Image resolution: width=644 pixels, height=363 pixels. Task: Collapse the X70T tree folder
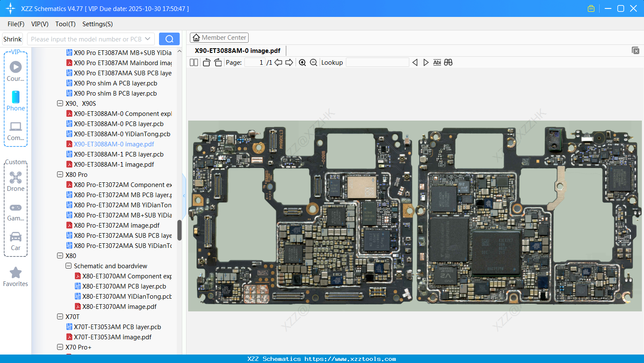tap(60, 316)
